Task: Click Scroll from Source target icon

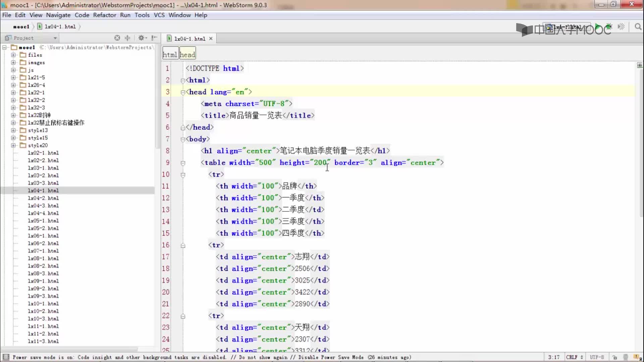Action: 117,38
